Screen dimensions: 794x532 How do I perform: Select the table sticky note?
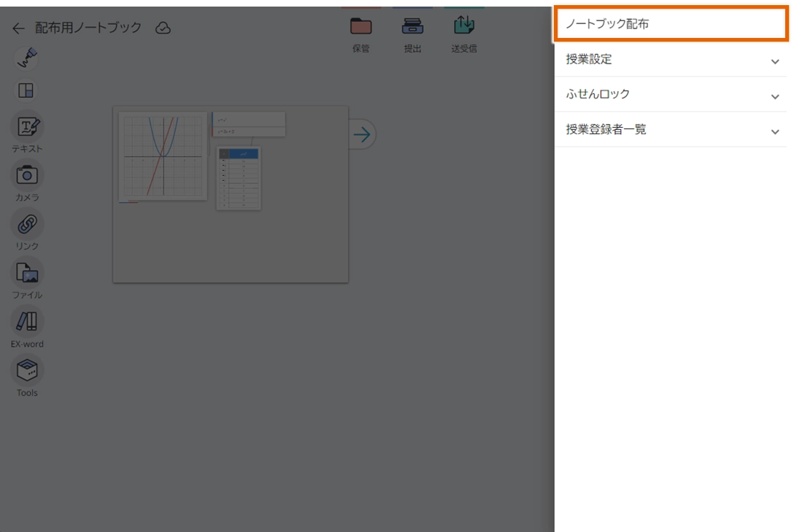click(239, 179)
